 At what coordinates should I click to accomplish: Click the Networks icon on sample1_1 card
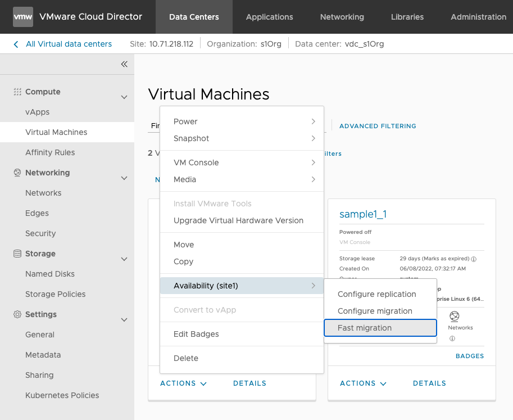[x=455, y=316]
